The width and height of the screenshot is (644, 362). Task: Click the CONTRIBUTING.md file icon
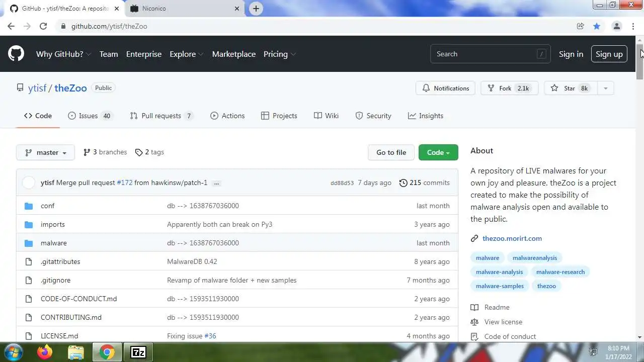pos(29,318)
